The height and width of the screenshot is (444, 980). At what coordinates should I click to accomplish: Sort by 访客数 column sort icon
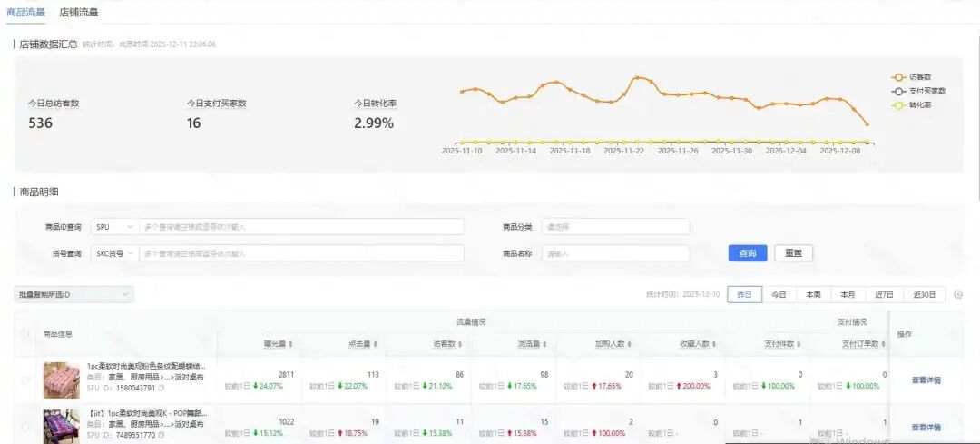460,344
